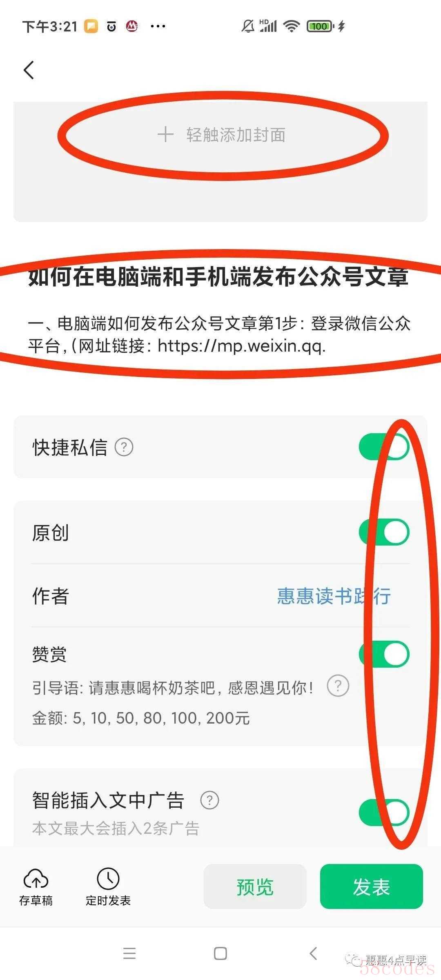The width and height of the screenshot is (441, 980).
Task: Toggle the 原创 switch
Action: pos(384,532)
